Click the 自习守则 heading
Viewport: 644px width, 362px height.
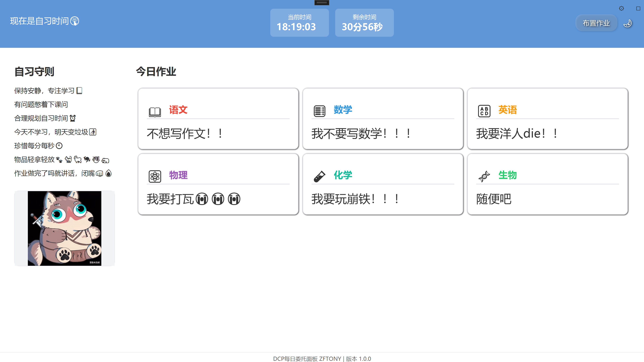click(x=34, y=72)
